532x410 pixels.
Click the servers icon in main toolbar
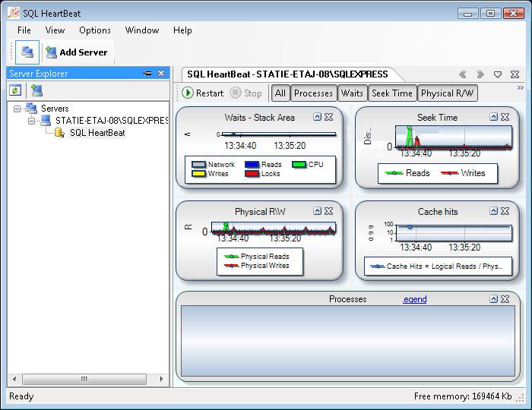tap(27, 52)
